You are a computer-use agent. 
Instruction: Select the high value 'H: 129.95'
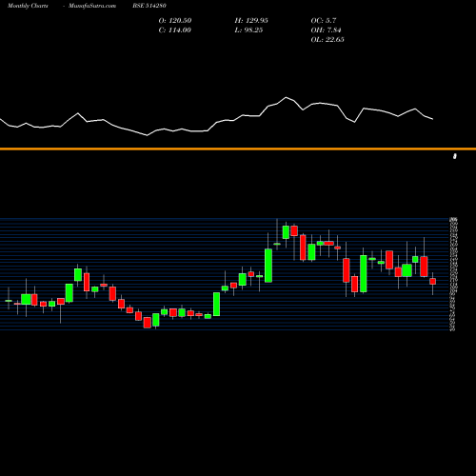(251, 21)
